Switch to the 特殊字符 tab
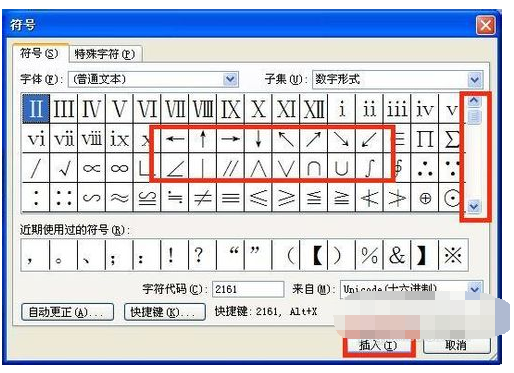The height and width of the screenshot is (373, 514). click(105, 54)
